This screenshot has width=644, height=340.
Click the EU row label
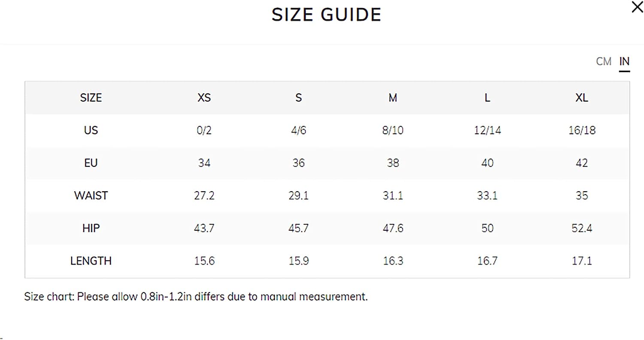click(91, 163)
